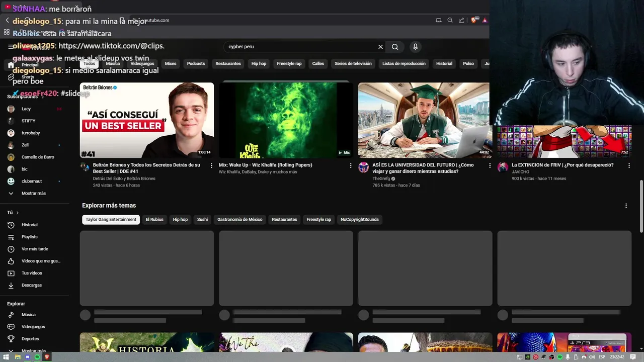Open more options for FRIV video
This screenshot has width=644, height=362.
click(x=629, y=165)
